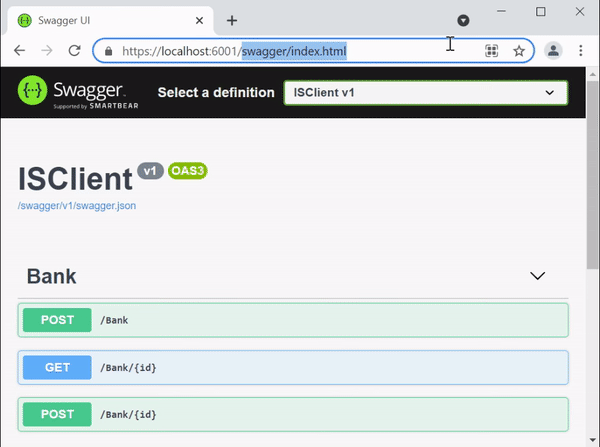The width and height of the screenshot is (600, 447).
Task: Click the ISClient title text
Action: click(75, 179)
